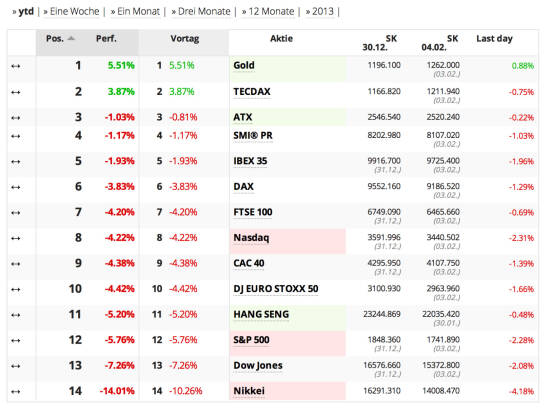Sort table by Perf. column header
Image resolution: width=550 pixels, height=414 pixels.
(x=106, y=39)
